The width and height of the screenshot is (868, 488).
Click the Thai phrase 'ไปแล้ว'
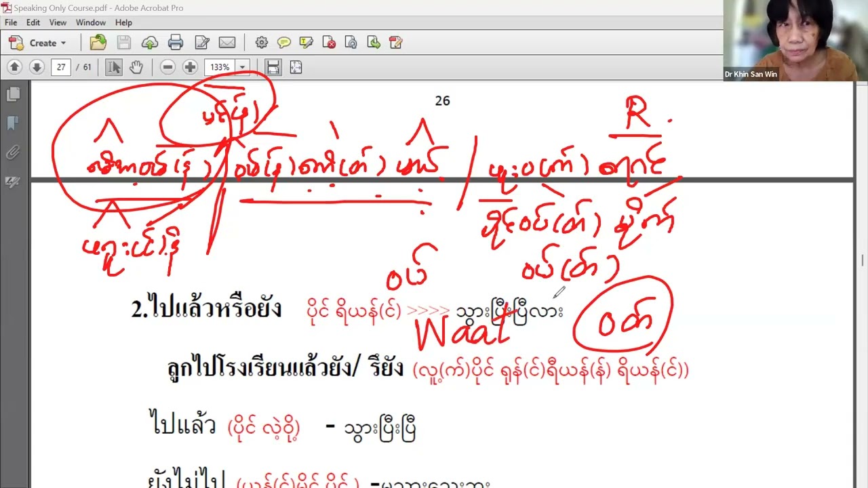[x=182, y=426]
